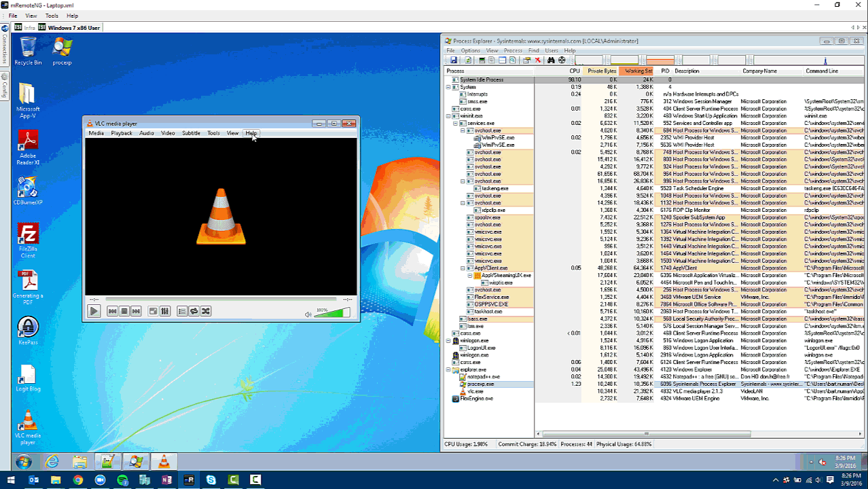Open Outlook from host taskbar
The height and width of the screenshot is (489, 868).
34,480
